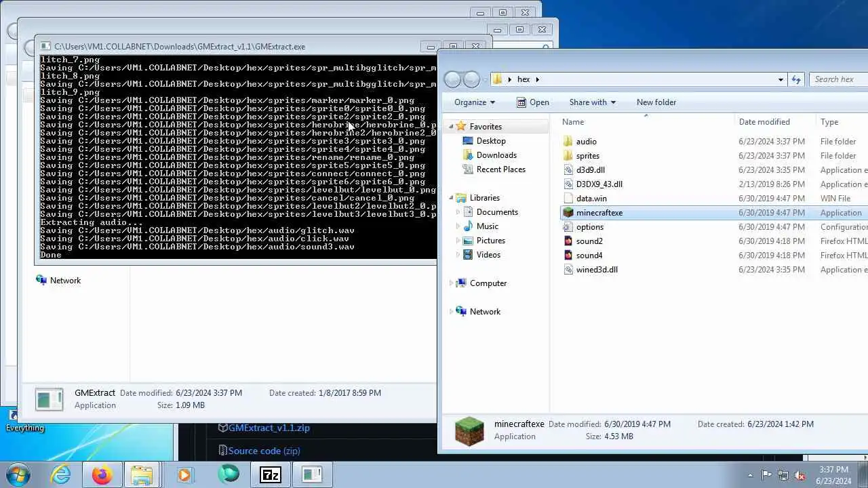Click the Computer icon in navigation pane
Viewport: 868px width, 488px height.
tap(461, 283)
